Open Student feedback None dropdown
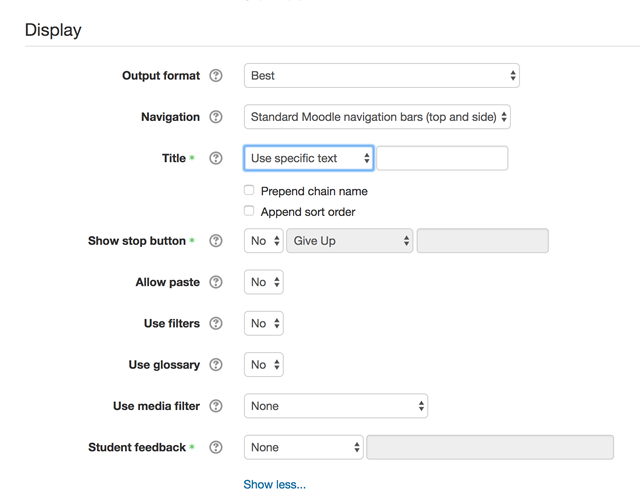 pos(304,447)
